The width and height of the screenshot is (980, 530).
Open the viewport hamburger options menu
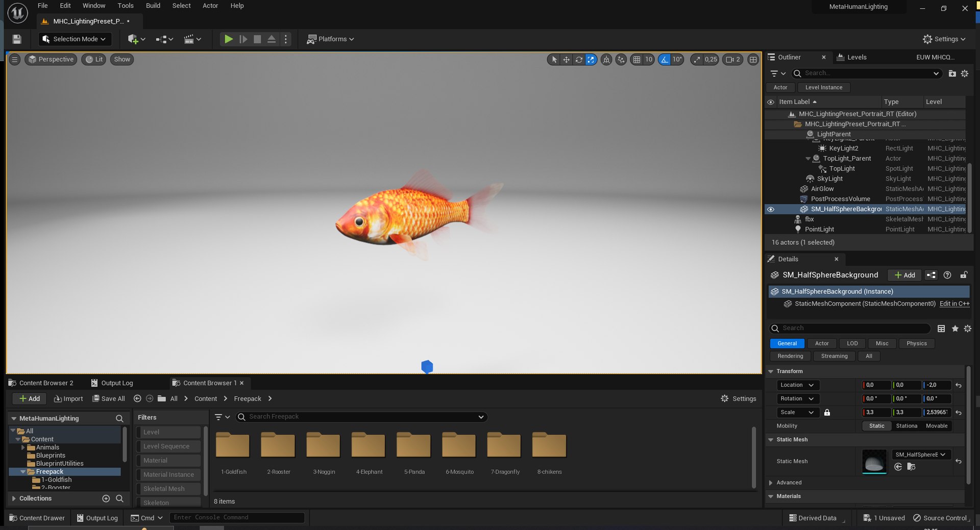pyautogui.click(x=15, y=60)
